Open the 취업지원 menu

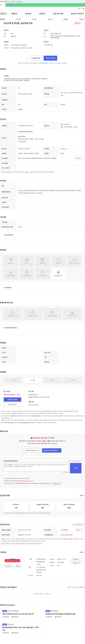pyautogui.click(x=28, y=14)
